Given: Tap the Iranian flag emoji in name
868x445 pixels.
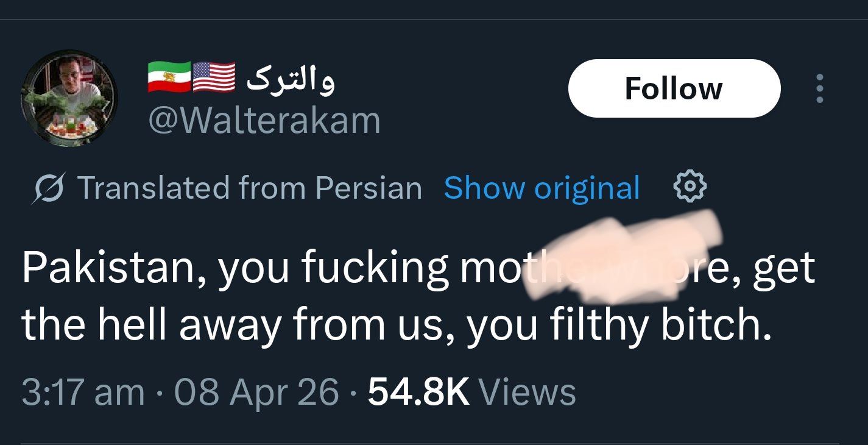Looking at the screenshot, I should coord(169,77).
